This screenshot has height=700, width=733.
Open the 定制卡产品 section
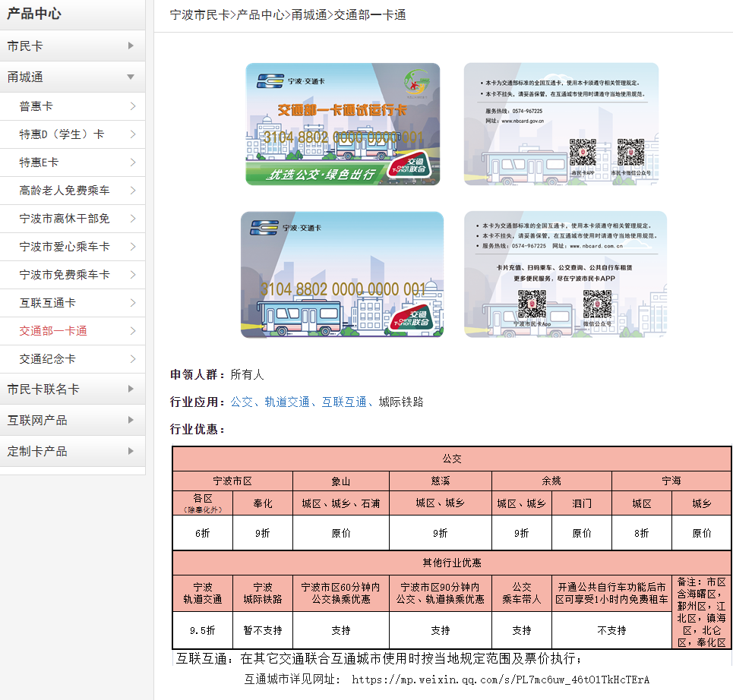72,451
